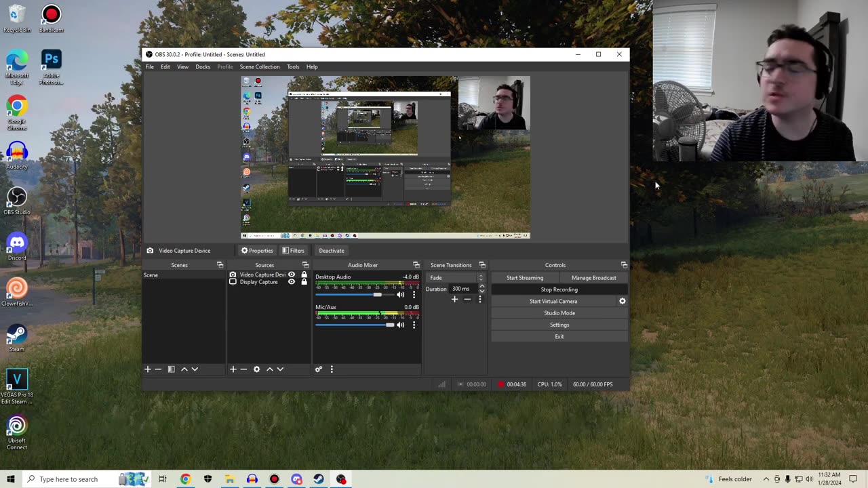Click the virtual camera settings gear
868x488 pixels.
(x=622, y=302)
